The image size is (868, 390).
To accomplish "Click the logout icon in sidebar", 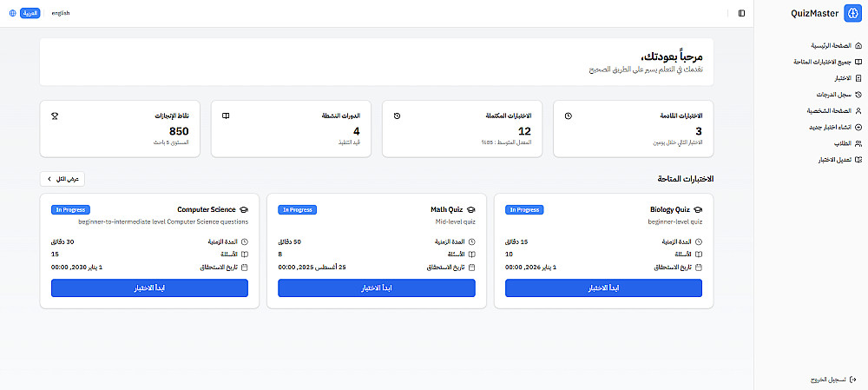I will (x=854, y=380).
